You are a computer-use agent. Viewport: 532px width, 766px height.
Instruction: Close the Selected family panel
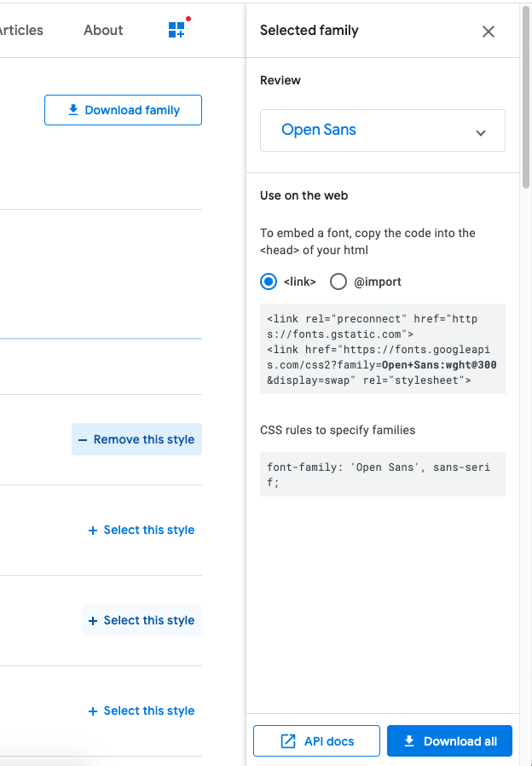[x=489, y=32]
